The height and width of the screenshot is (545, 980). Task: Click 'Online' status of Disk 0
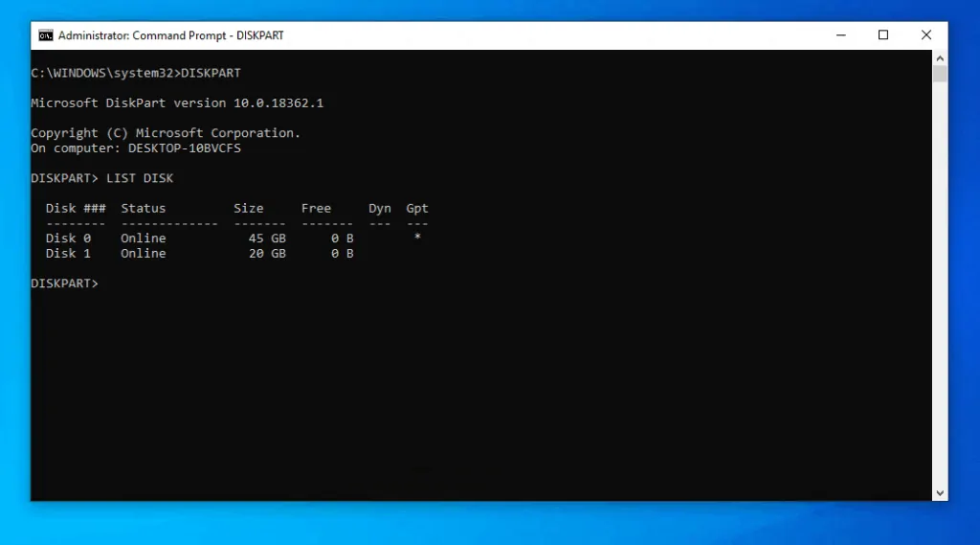point(144,238)
